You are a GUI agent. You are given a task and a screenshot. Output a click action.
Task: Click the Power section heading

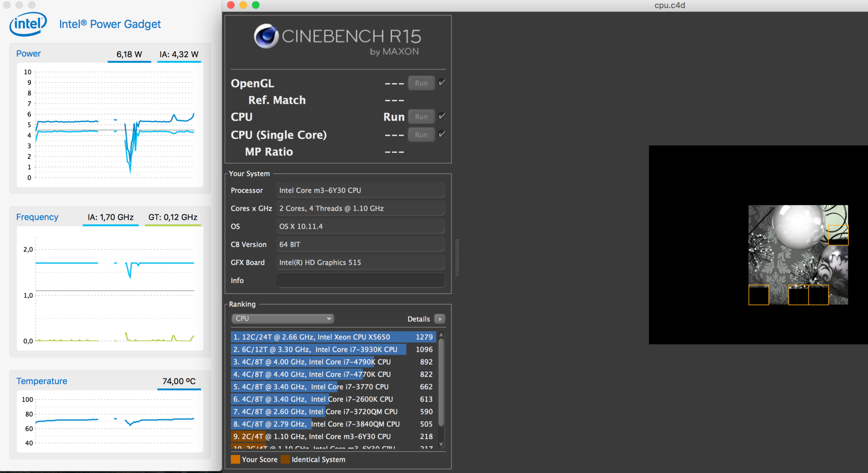pos(28,54)
